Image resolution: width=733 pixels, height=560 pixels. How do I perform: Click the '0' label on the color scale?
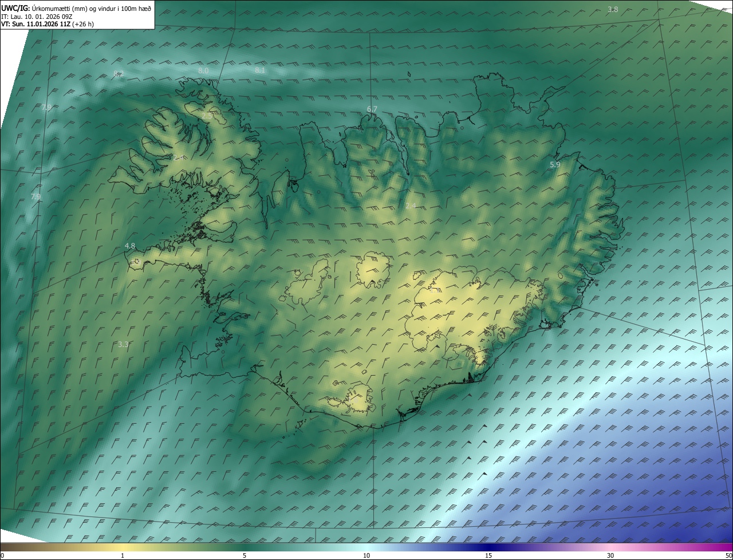point(2,555)
